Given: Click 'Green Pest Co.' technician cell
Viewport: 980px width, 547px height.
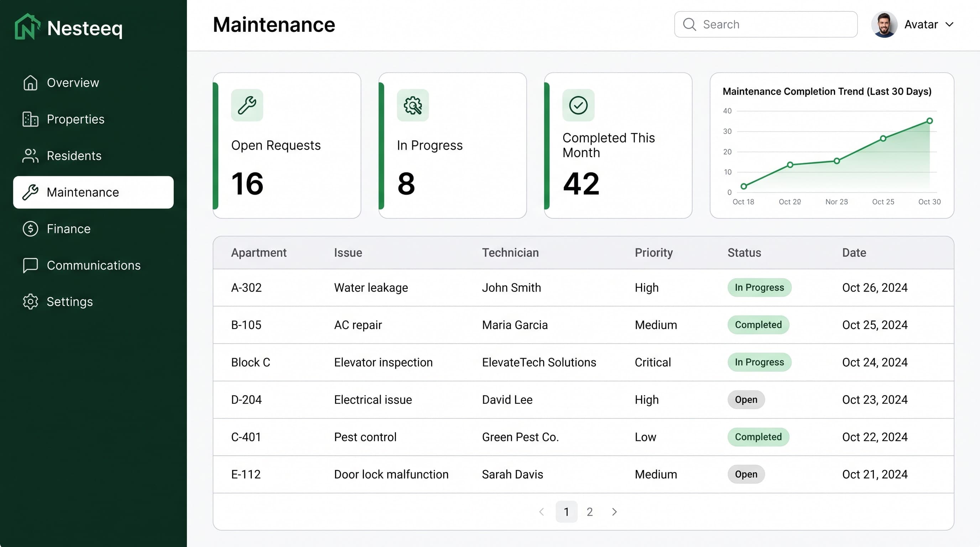Looking at the screenshot, I should click(520, 437).
